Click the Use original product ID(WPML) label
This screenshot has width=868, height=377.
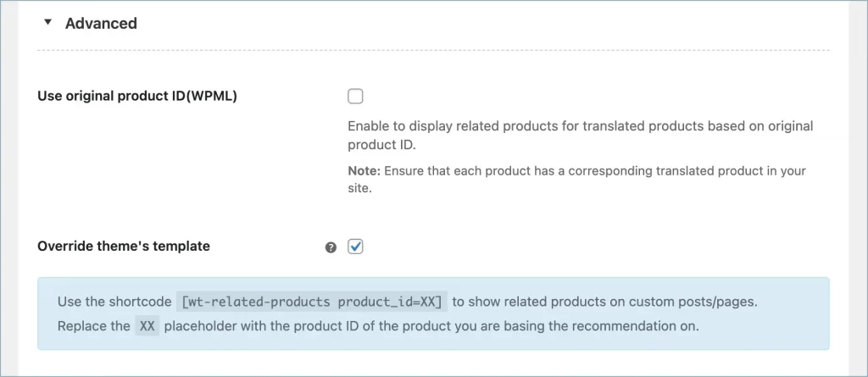pyautogui.click(x=137, y=96)
